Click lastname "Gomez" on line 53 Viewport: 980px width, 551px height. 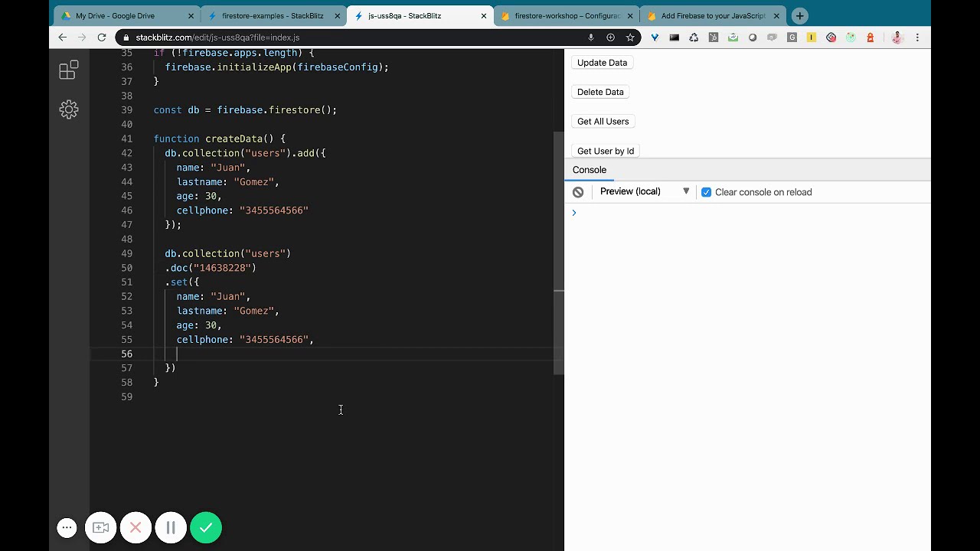click(x=227, y=311)
